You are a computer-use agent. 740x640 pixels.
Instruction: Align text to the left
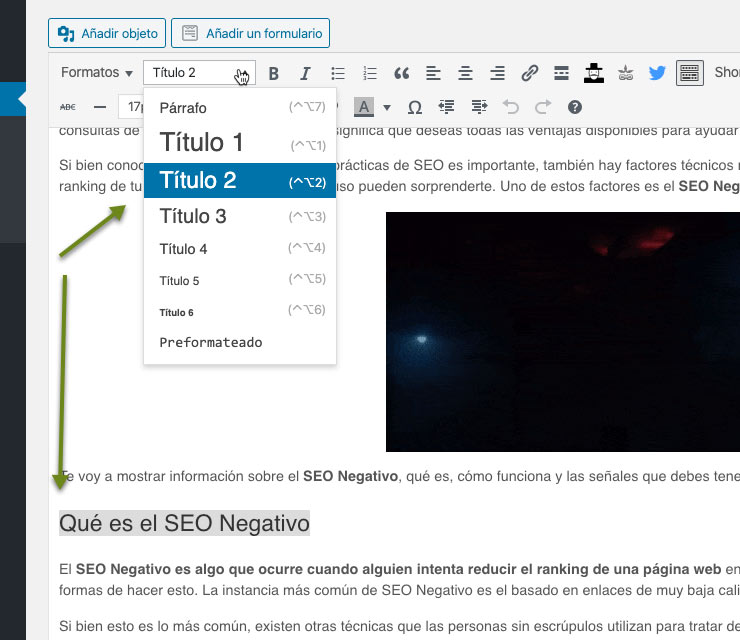pyautogui.click(x=433, y=73)
